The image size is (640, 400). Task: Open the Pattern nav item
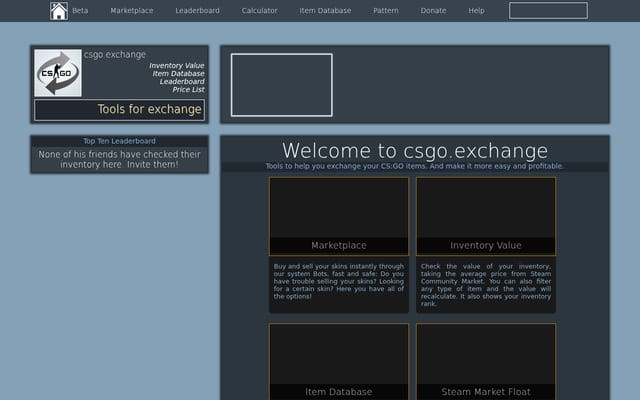coord(386,11)
